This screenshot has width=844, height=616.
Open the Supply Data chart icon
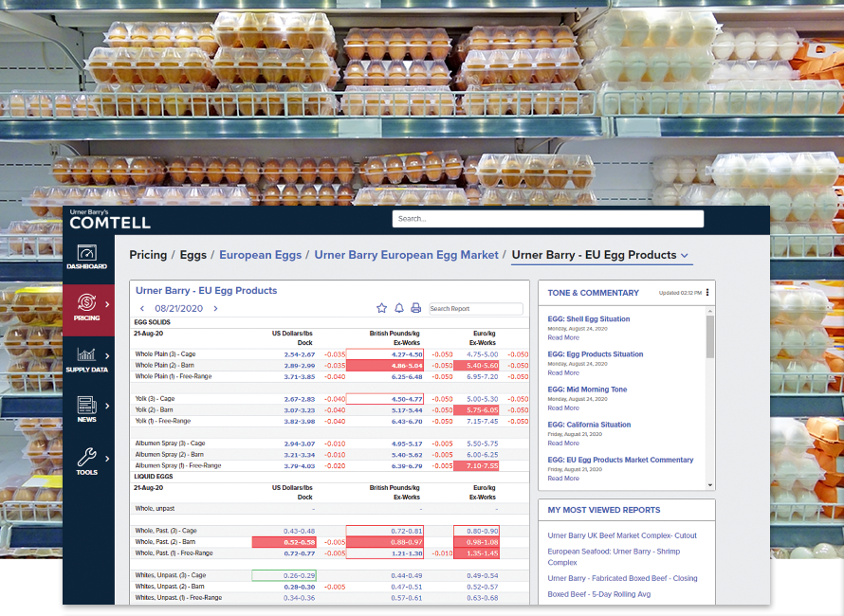coord(86,355)
